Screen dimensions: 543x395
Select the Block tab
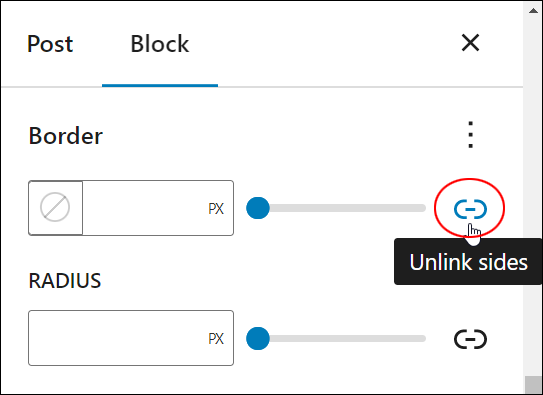[x=160, y=44]
